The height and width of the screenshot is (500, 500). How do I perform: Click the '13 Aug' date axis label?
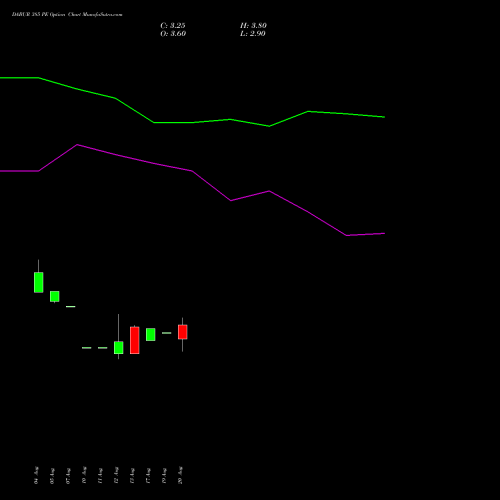tap(132, 475)
